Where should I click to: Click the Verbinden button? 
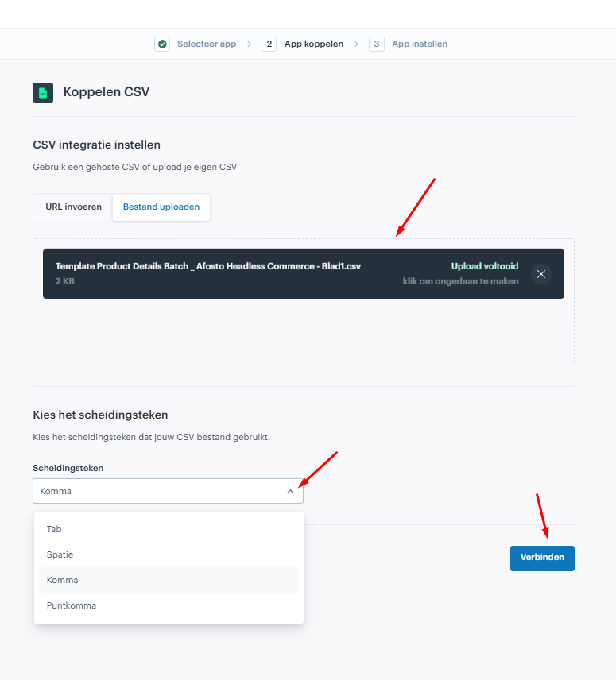click(x=542, y=558)
